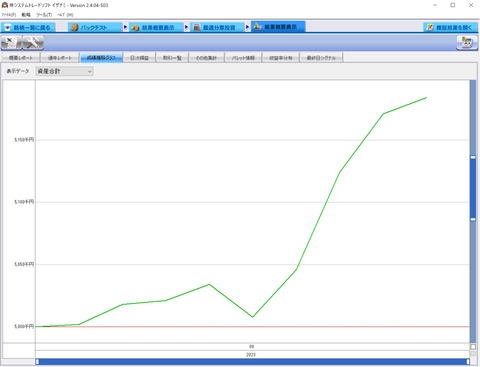
Task: Click the app icon in the title bar
Action: point(5,5)
